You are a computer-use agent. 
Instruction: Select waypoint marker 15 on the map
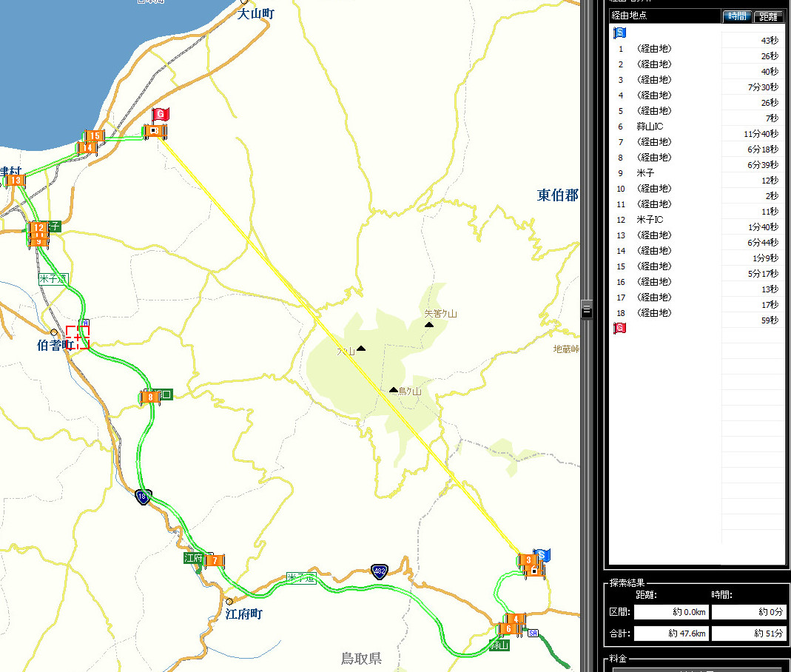[x=94, y=135]
